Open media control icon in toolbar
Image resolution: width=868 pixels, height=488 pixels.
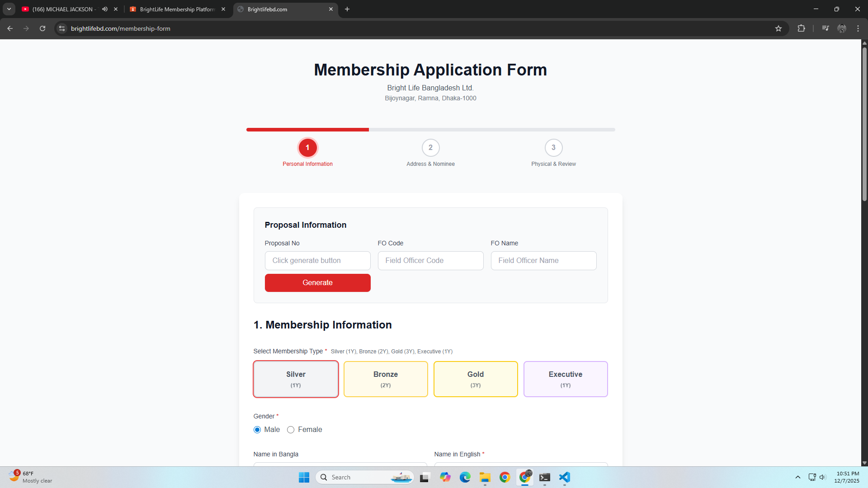825,28
